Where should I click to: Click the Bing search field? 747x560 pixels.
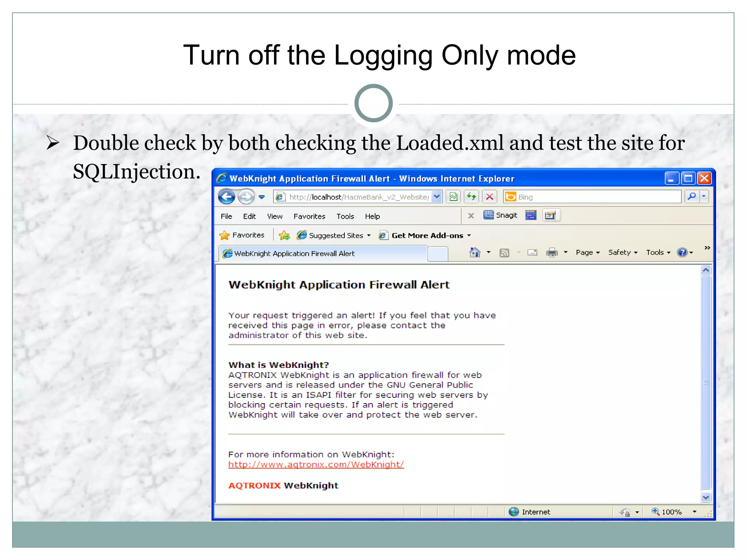(592, 197)
